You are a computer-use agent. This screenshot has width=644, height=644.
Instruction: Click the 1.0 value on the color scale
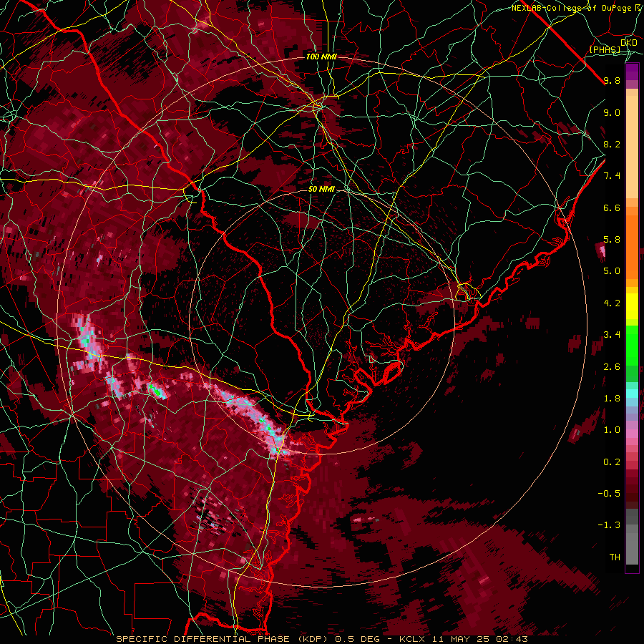point(612,430)
